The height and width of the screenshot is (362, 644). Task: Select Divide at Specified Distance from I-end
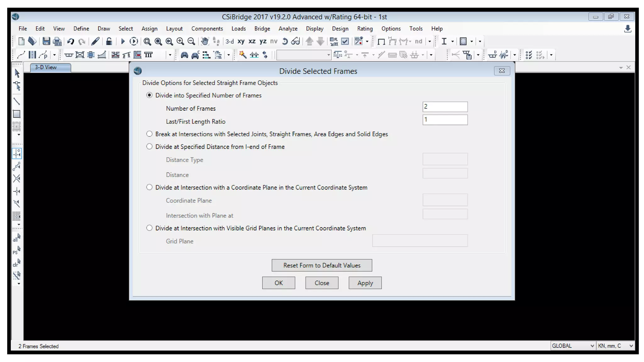pos(149,146)
